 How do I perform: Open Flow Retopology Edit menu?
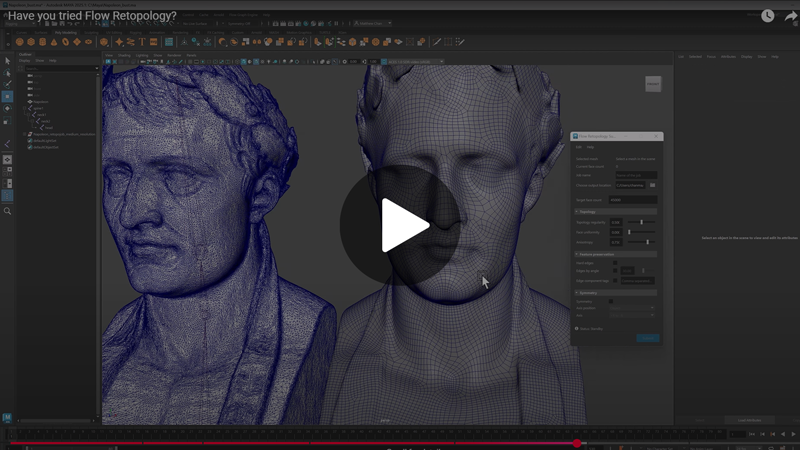[579, 147]
